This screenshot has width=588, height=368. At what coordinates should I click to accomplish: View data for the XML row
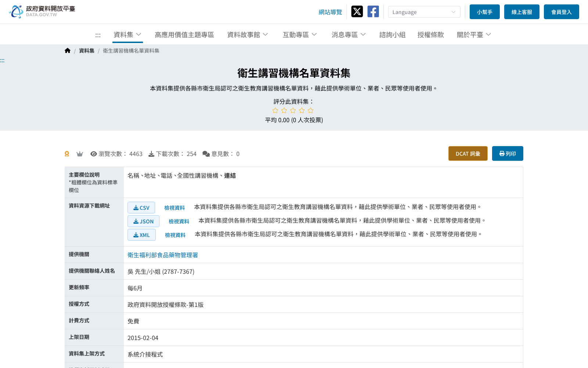[x=175, y=235]
